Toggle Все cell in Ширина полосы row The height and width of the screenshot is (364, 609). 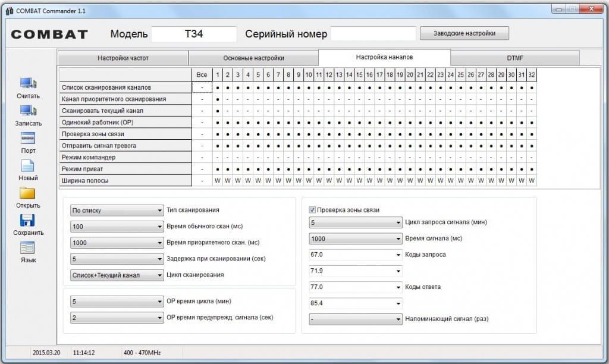(202, 181)
